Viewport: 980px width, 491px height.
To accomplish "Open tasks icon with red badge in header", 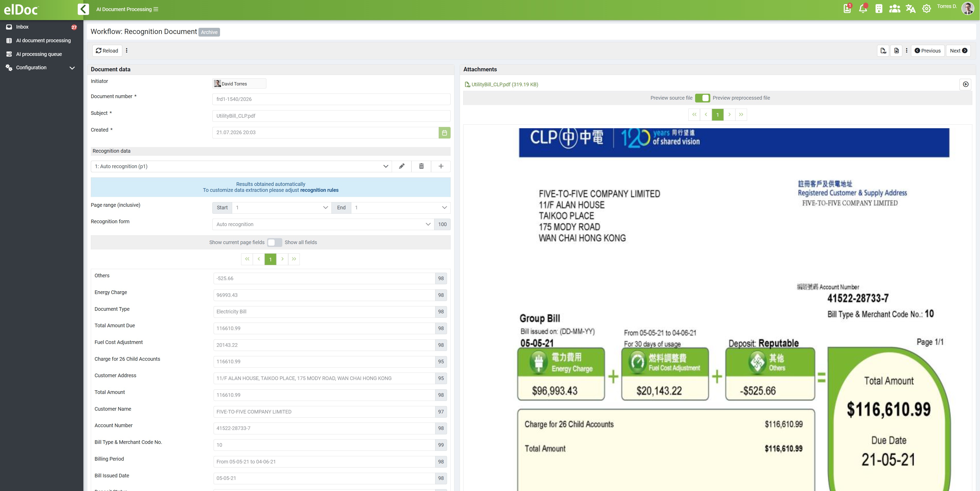I will (x=847, y=8).
